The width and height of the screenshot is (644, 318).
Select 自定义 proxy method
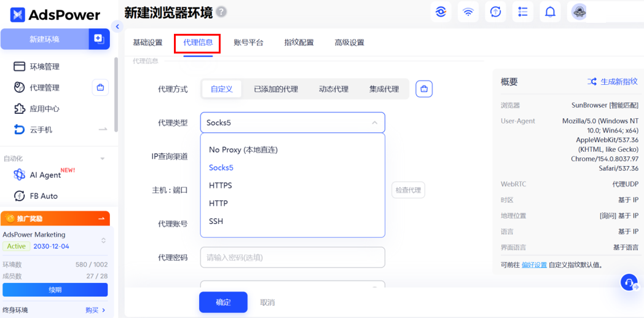click(221, 89)
